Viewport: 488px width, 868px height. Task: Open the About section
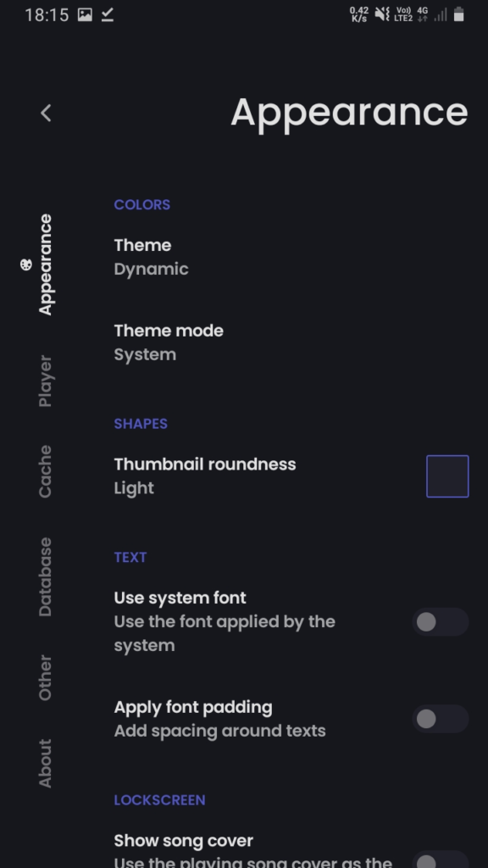point(46,763)
